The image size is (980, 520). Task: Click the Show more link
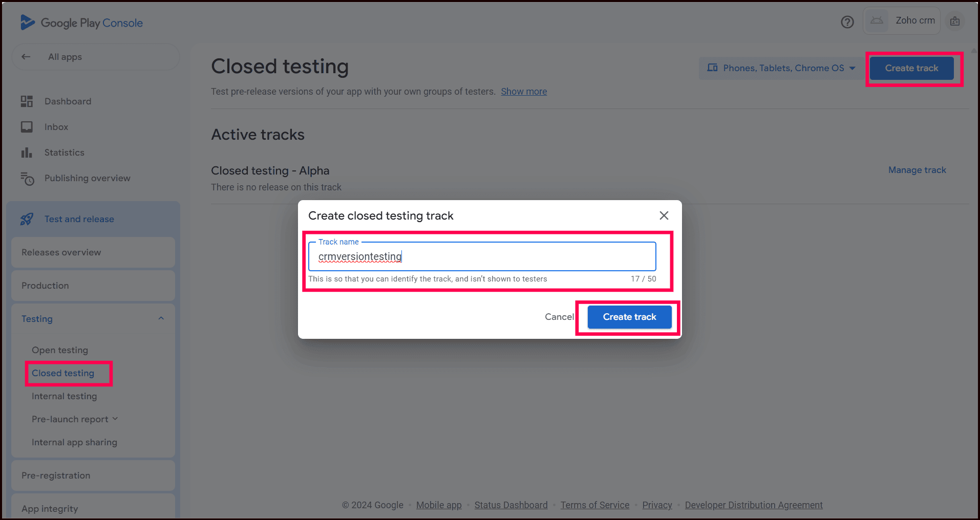click(x=524, y=92)
